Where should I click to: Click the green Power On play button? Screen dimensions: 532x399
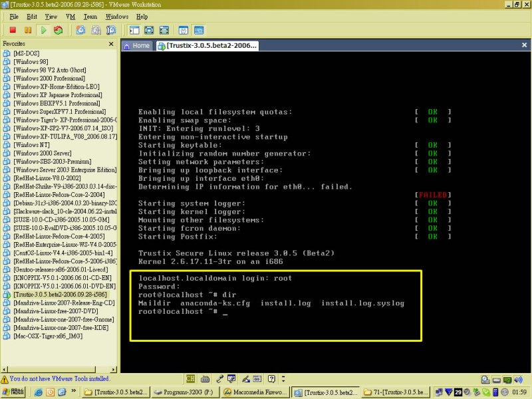point(44,30)
